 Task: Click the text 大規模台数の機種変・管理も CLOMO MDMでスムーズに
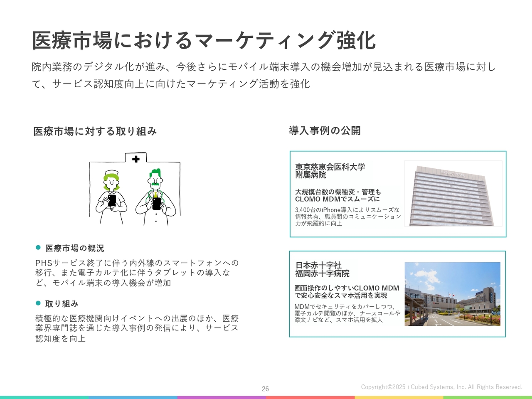tap(338, 195)
